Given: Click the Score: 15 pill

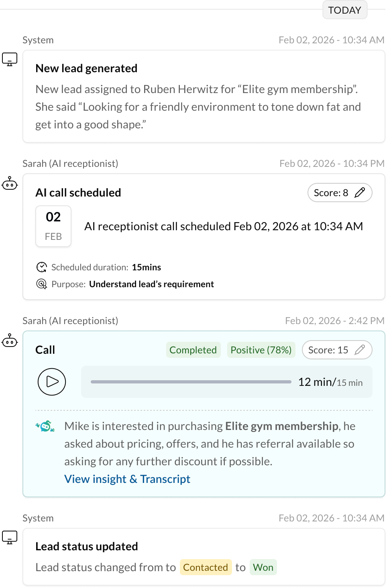Looking at the screenshot, I should pyautogui.click(x=328, y=350).
